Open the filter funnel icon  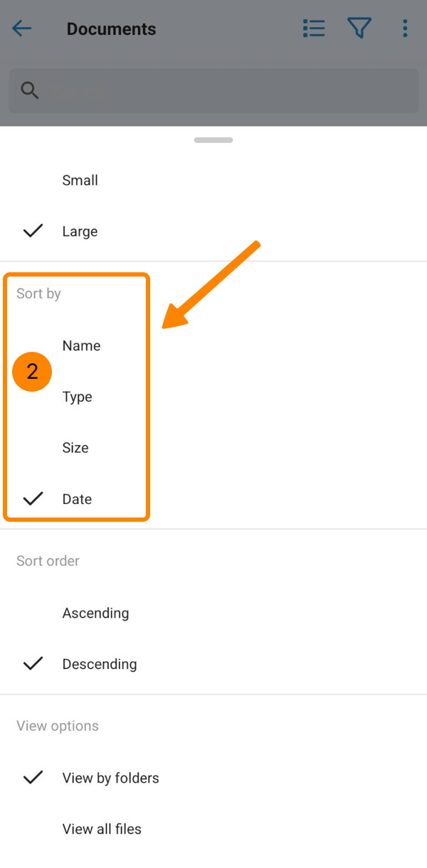359,28
